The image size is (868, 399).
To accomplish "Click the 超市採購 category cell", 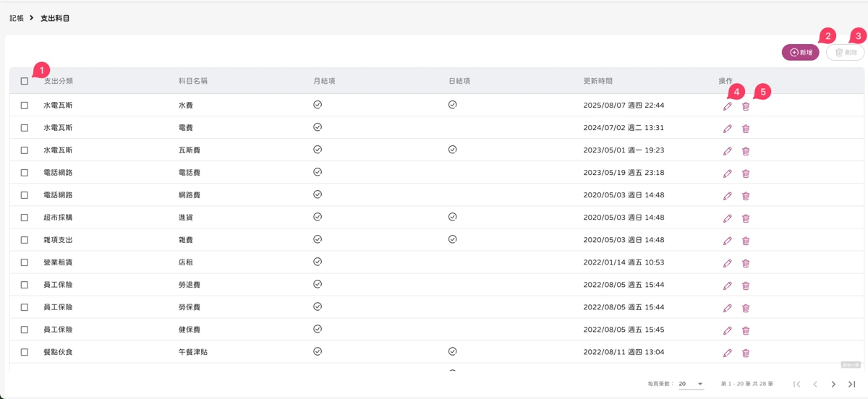I will pos(58,218).
